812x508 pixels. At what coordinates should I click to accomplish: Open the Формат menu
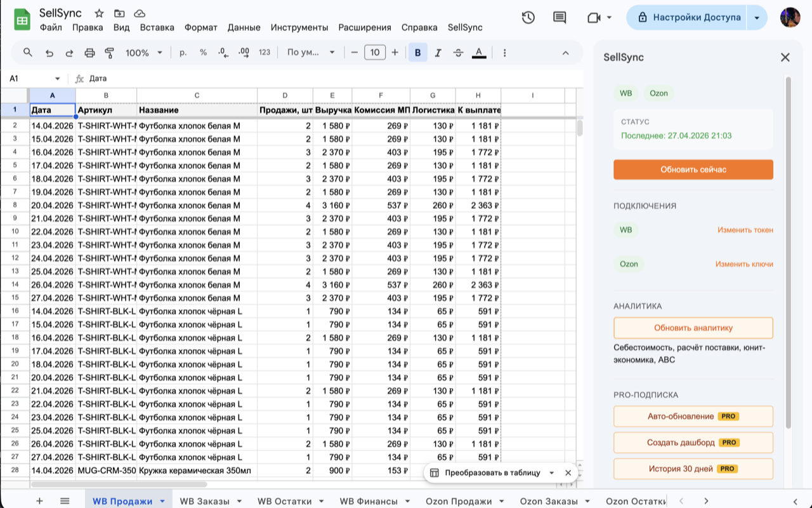pyautogui.click(x=201, y=27)
